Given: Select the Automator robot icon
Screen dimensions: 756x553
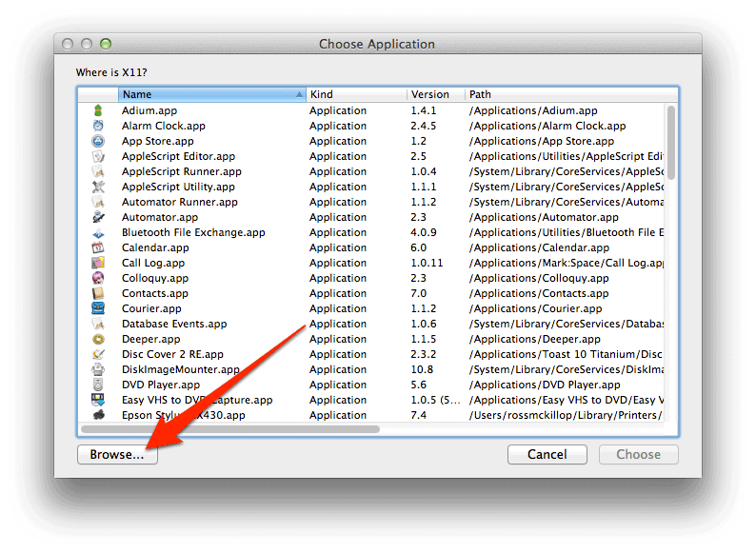Looking at the screenshot, I should (98, 217).
